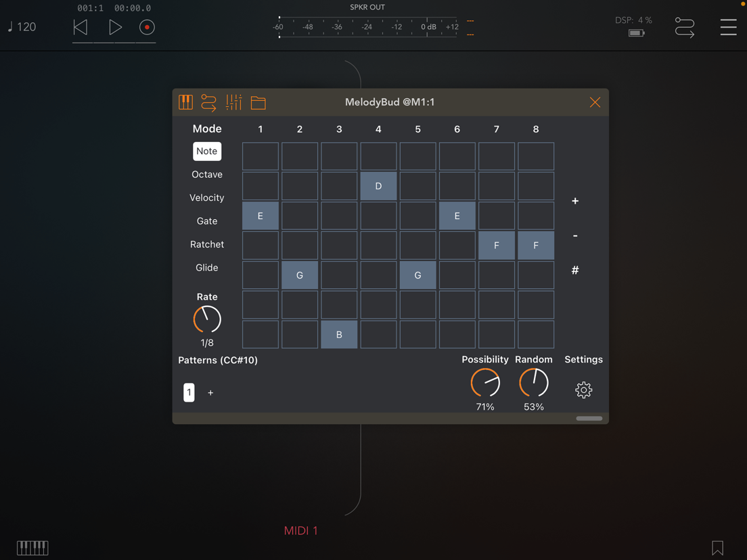
Task: Click the Random knob
Action: (x=534, y=382)
